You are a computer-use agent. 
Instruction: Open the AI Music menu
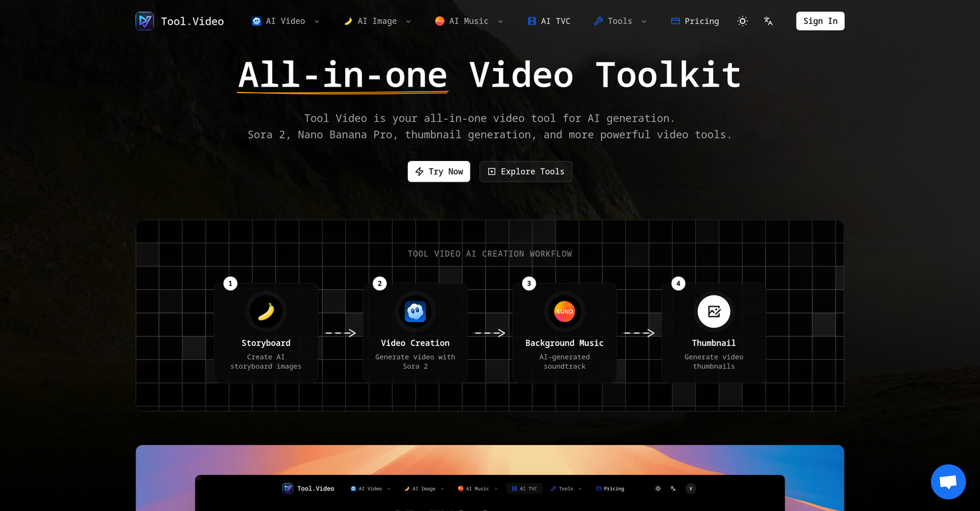[x=468, y=21]
